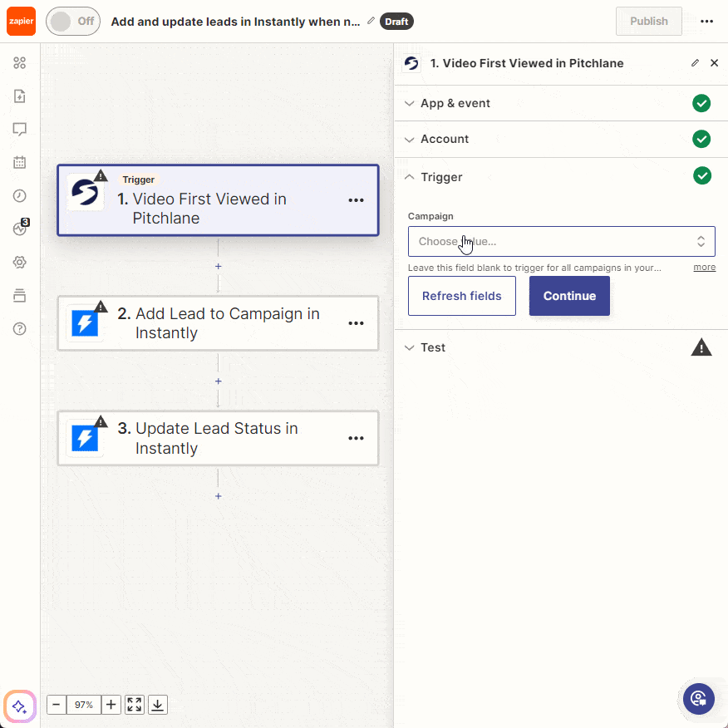Open the versions stack sidebar icon

tap(19, 295)
